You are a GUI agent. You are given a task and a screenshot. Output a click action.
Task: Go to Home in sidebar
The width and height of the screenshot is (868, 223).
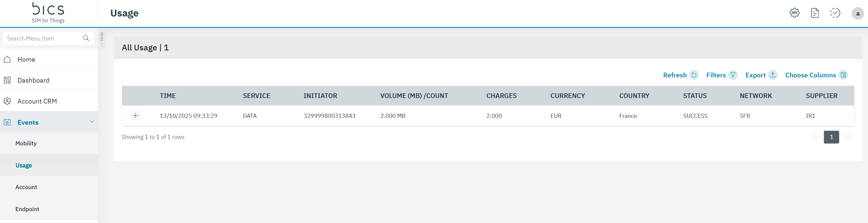click(26, 59)
